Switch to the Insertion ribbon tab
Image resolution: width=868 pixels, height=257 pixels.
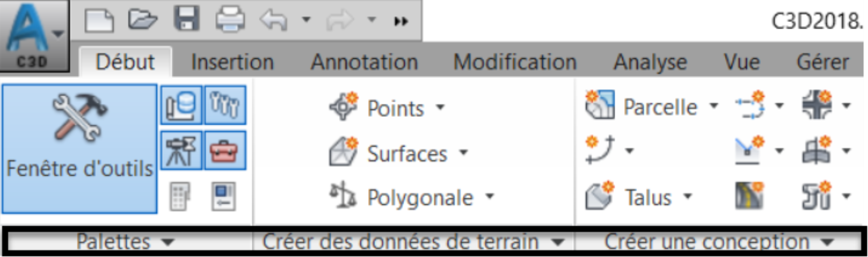point(232,62)
